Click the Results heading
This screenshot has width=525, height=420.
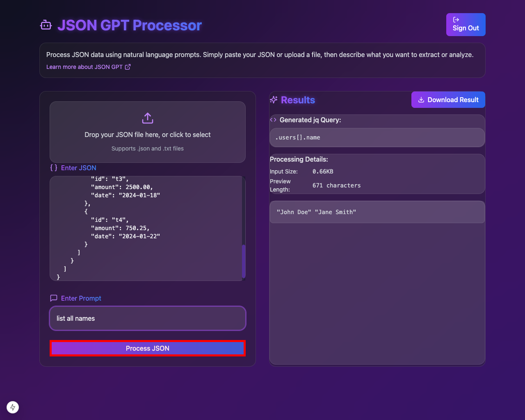tap(298, 100)
